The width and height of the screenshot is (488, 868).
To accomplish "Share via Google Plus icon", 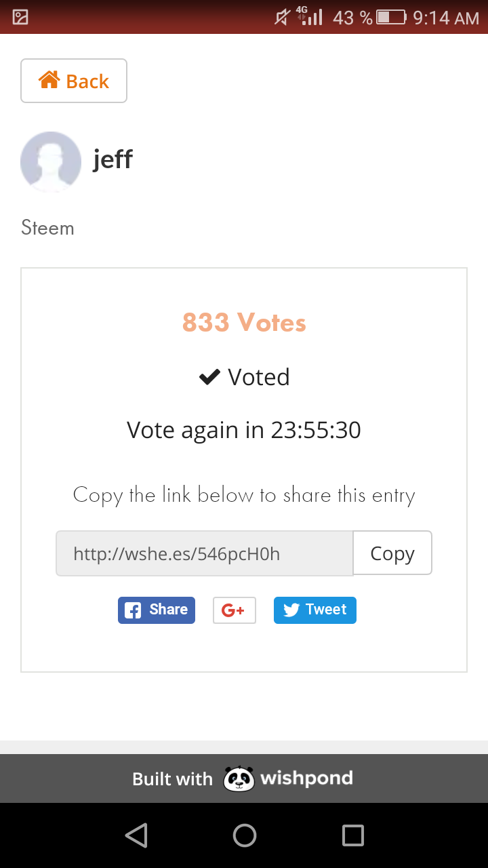I will (234, 610).
